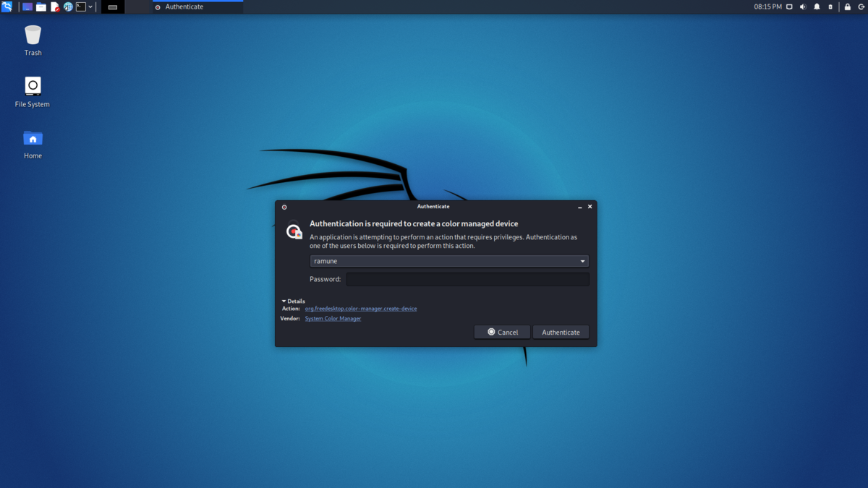Click the dialog window menu icon in title bar
Viewport: 868px width, 488px height.
coord(284,207)
